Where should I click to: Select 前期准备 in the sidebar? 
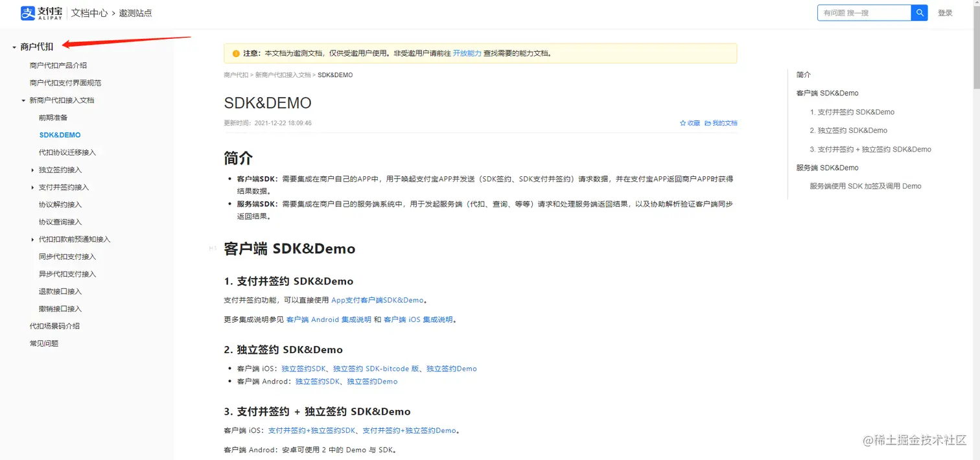[x=53, y=118]
